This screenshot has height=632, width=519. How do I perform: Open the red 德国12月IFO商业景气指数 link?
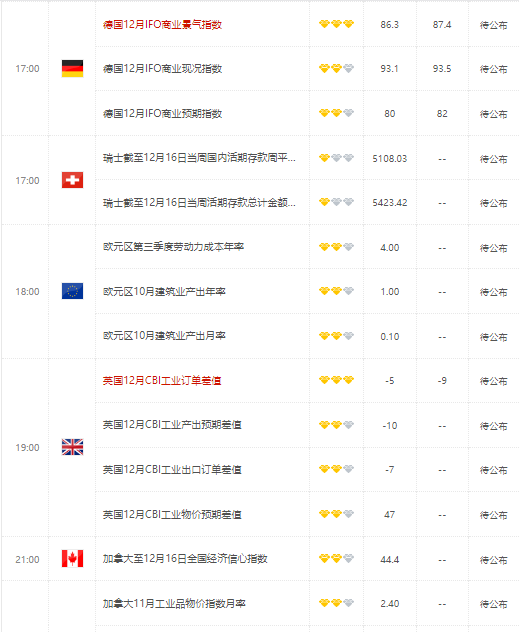[162, 25]
